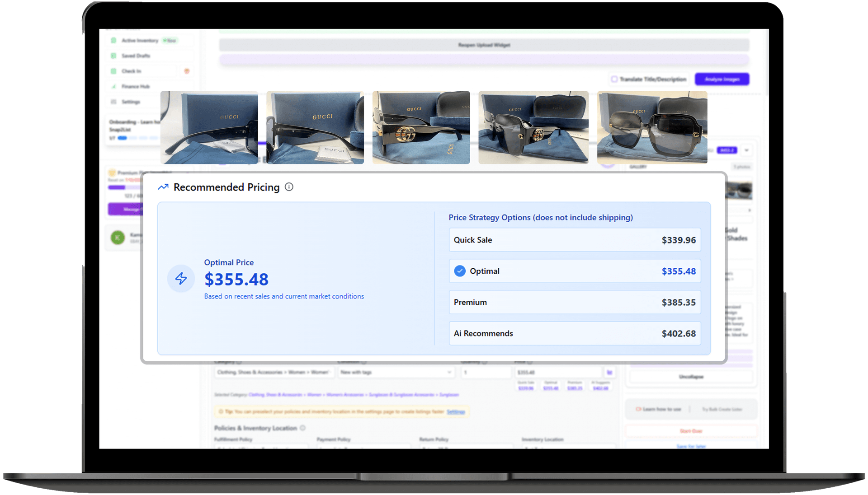Enable the Translate Title/Description checkbox
Viewport: 868px width, 495px height.
(x=614, y=79)
